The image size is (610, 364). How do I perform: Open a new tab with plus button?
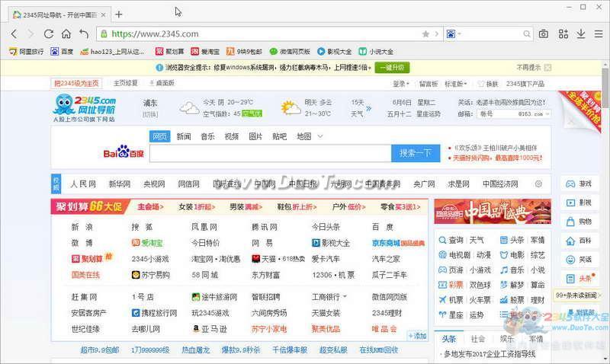point(119,14)
